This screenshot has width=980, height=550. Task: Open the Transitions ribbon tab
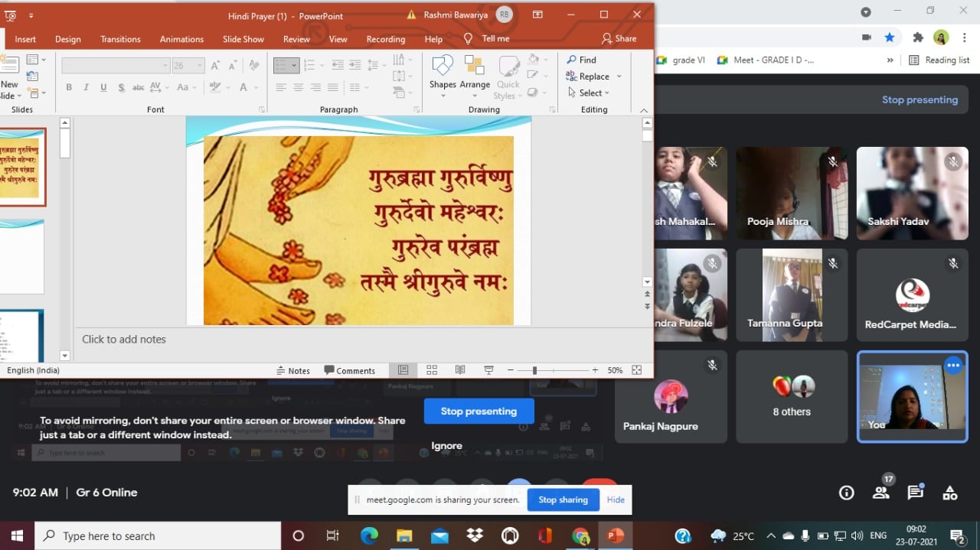coord(120,39)
